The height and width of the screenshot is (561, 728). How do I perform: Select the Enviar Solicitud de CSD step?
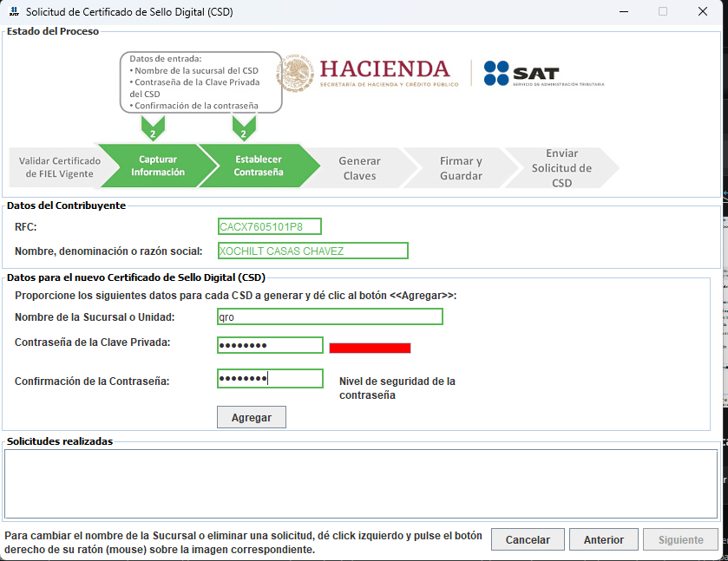point(561,168)
